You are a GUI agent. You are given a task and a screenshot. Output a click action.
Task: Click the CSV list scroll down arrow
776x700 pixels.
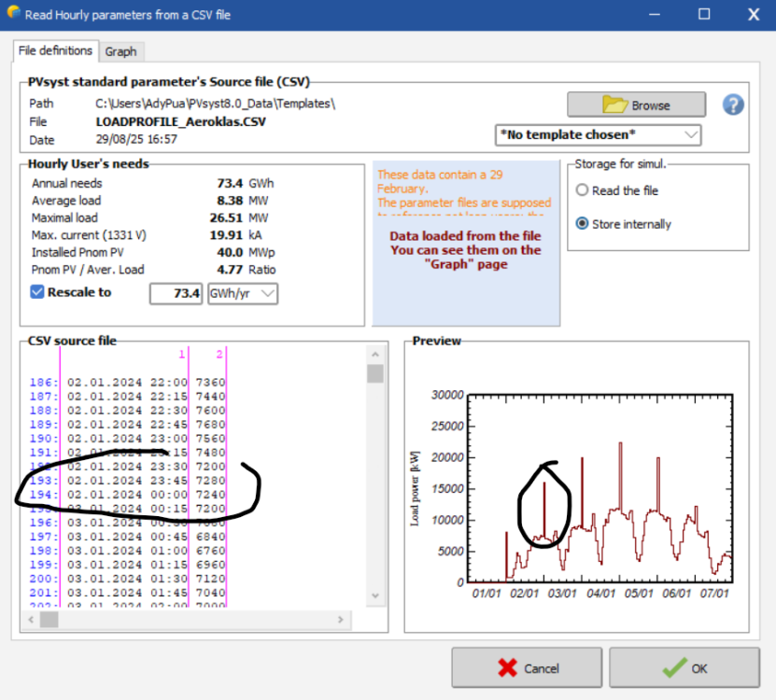coord(374,595)
